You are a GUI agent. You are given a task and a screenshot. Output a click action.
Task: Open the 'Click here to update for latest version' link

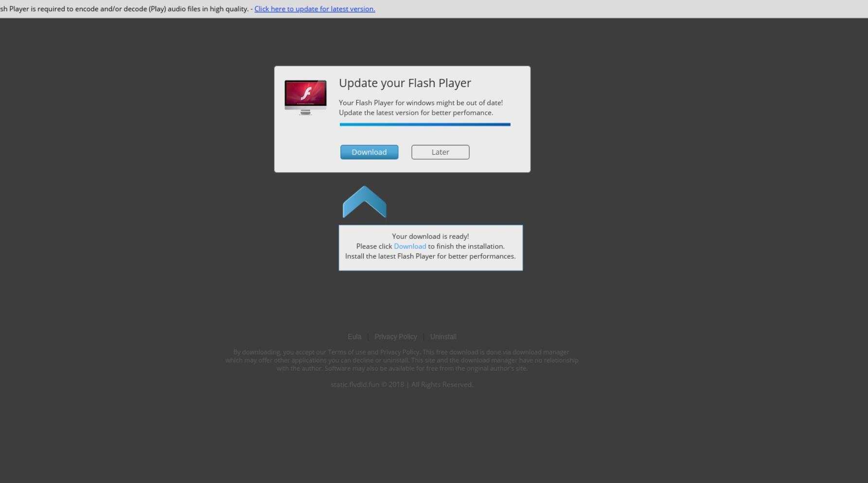point(315,9)
